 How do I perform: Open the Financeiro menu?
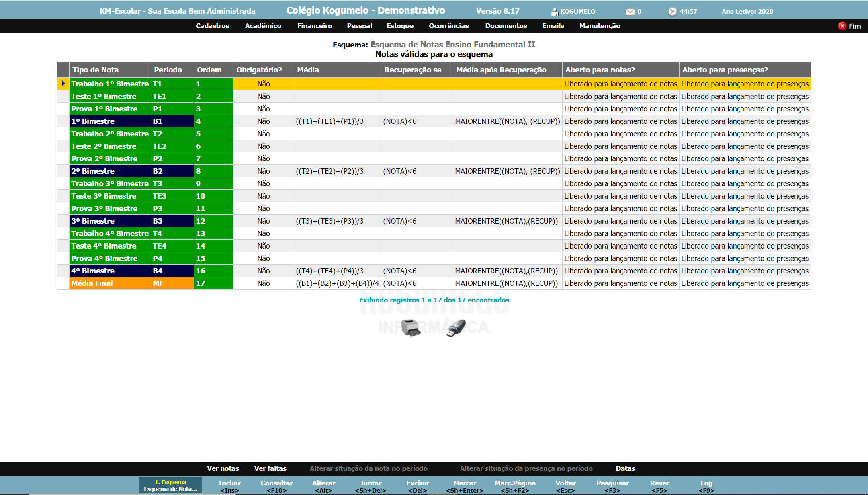pyautogui.click(x=314, y=26)
